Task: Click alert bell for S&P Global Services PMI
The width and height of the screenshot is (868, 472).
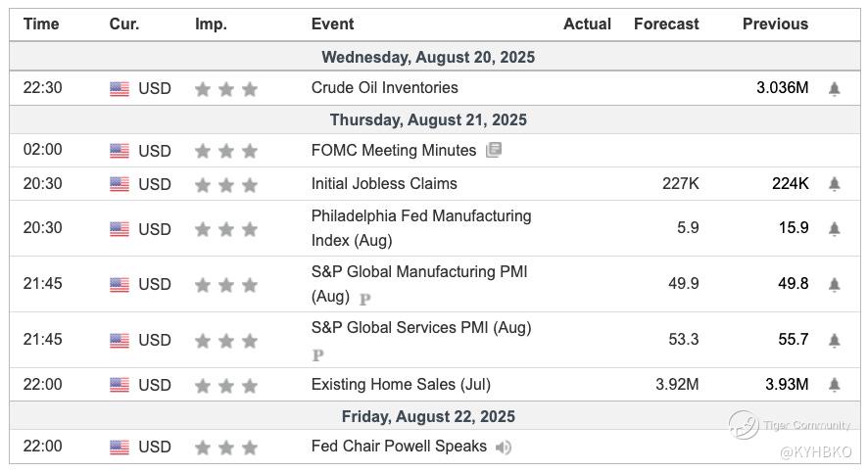Action: point(834,340)
